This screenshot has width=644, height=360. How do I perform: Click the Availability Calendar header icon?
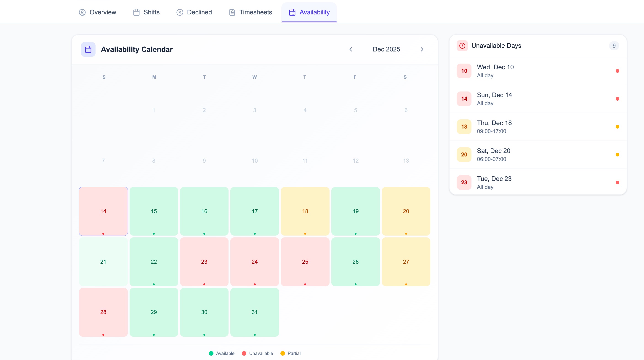pos(88,49)
